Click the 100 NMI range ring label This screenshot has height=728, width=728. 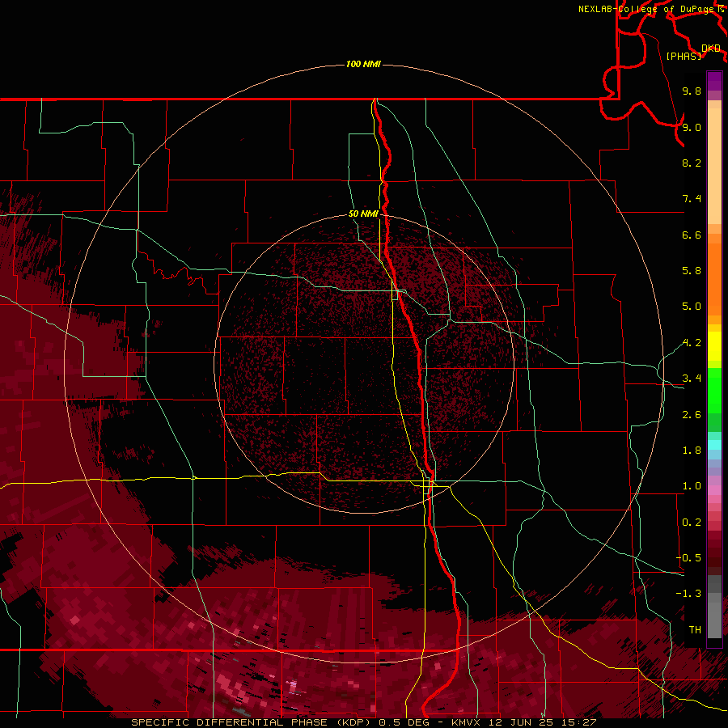coord(363,64)
